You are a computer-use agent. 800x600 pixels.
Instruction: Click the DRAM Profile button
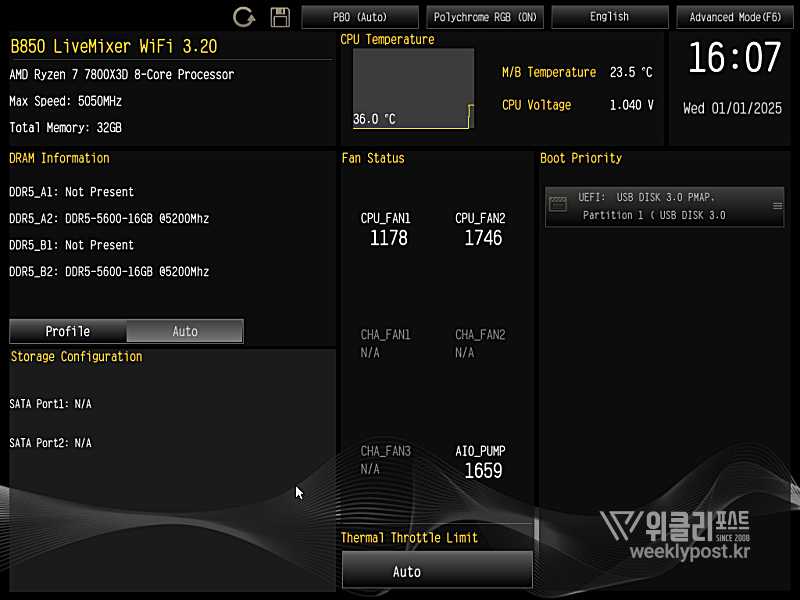[68, 331]
